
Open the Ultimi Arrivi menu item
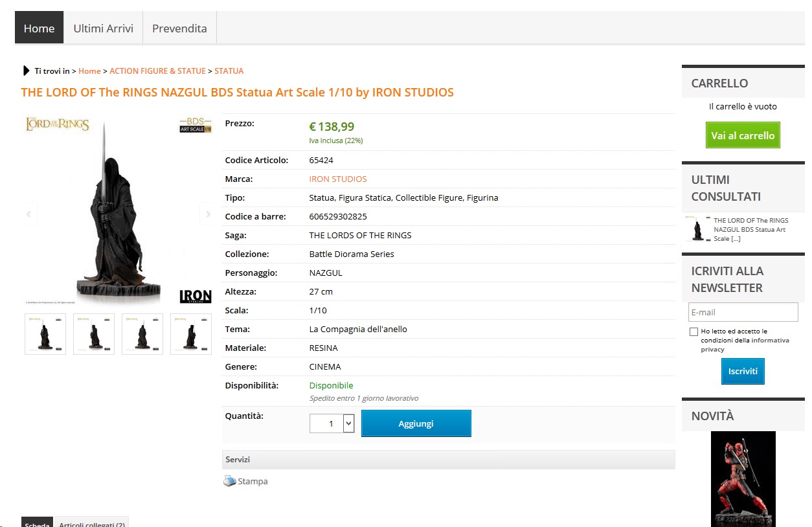103,28
